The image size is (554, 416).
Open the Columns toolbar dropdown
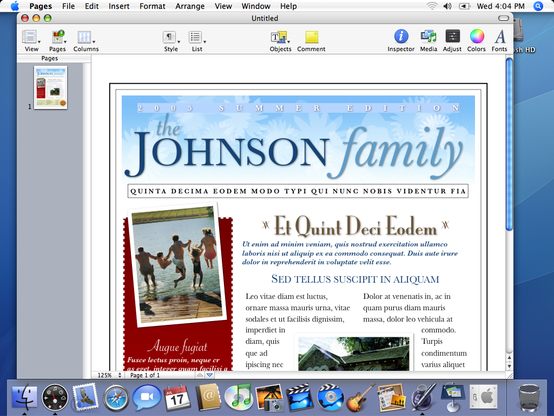(x=86, y=41)
